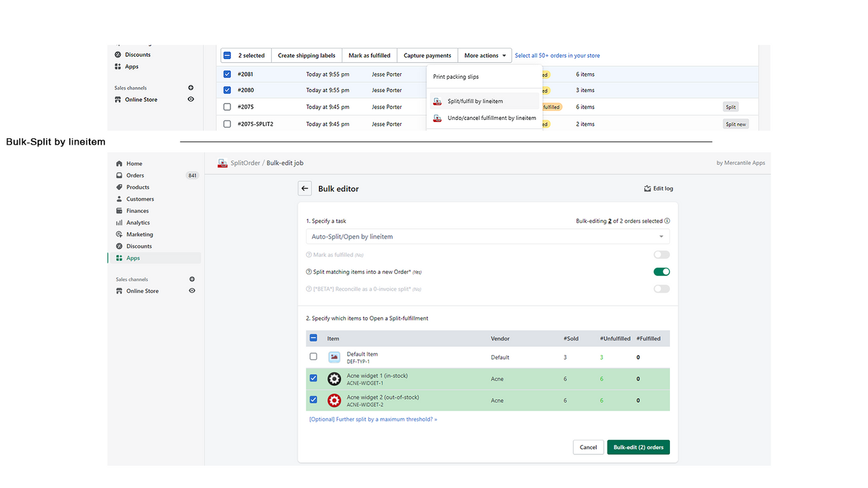View Online Store using eye icon
868x488 pixels.
192,291
